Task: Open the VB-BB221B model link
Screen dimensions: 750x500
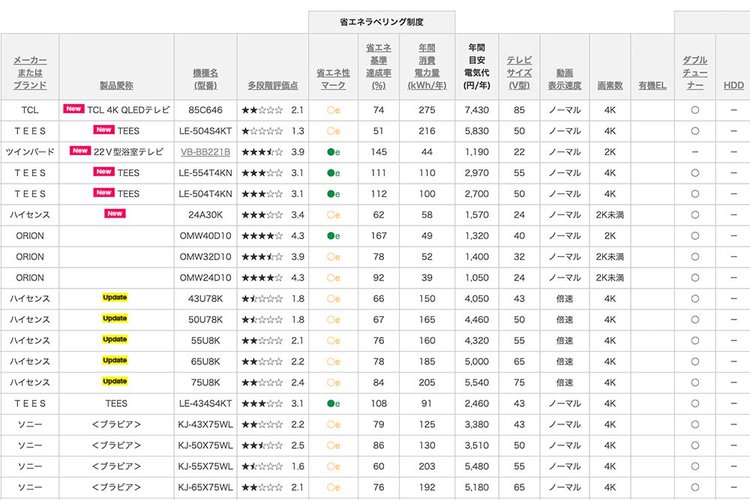Action: [x=205, y=152]
